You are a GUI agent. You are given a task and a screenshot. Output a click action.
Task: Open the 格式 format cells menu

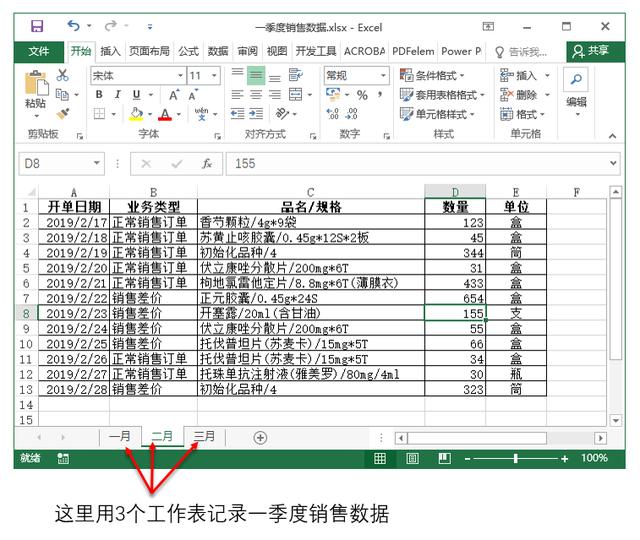(522, 114)
